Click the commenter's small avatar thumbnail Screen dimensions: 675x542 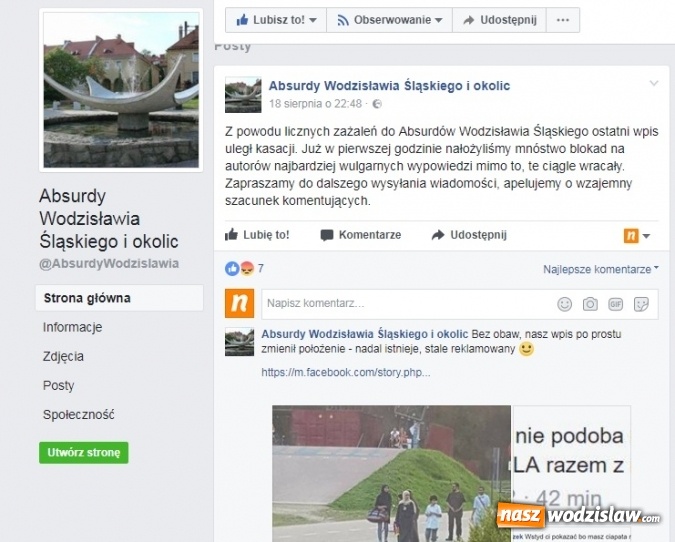[x=239, y=342]
